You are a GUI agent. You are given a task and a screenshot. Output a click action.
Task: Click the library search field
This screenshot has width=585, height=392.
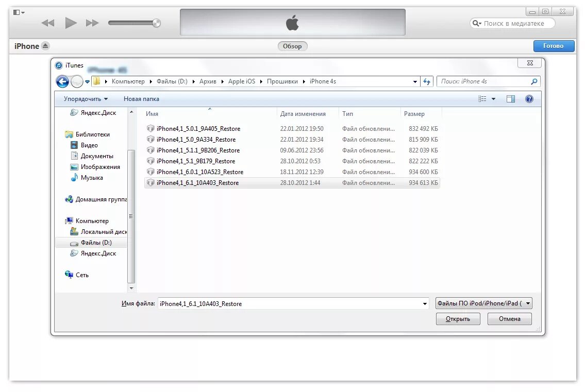[x=513, y=23]
